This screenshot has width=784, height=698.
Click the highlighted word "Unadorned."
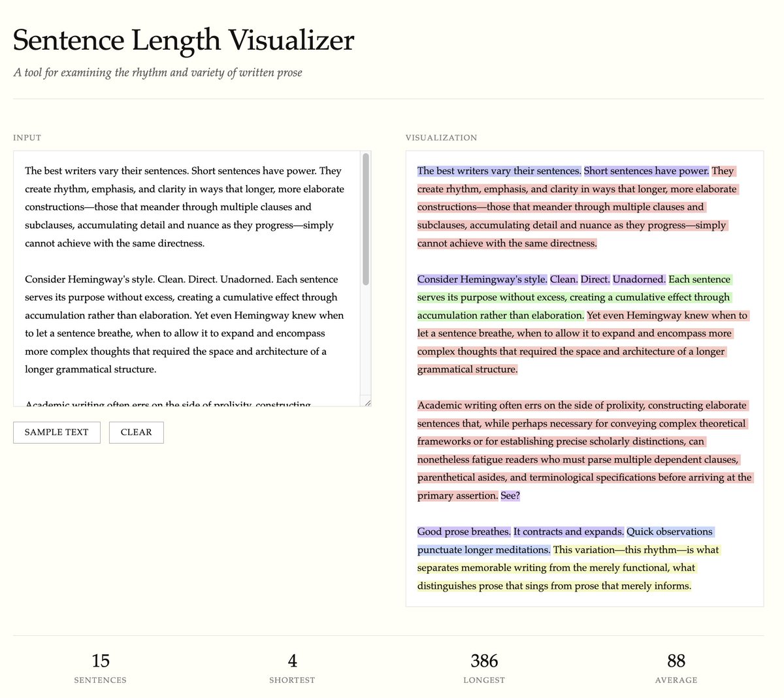638,280
